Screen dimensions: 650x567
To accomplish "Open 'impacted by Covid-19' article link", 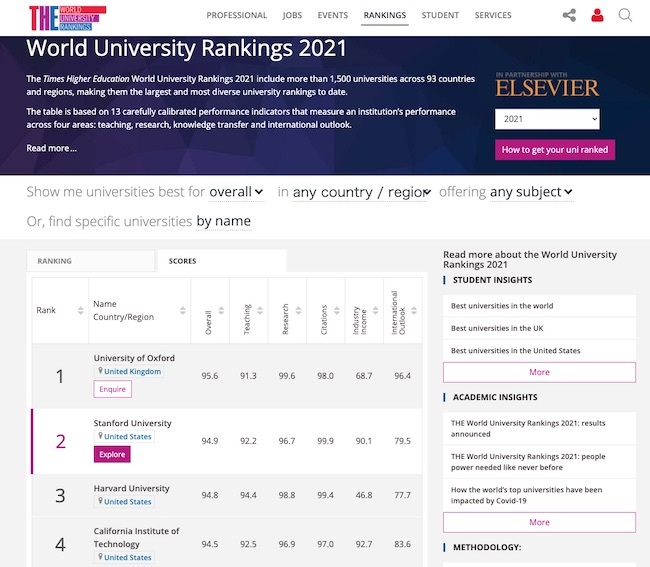I will 526,495.
